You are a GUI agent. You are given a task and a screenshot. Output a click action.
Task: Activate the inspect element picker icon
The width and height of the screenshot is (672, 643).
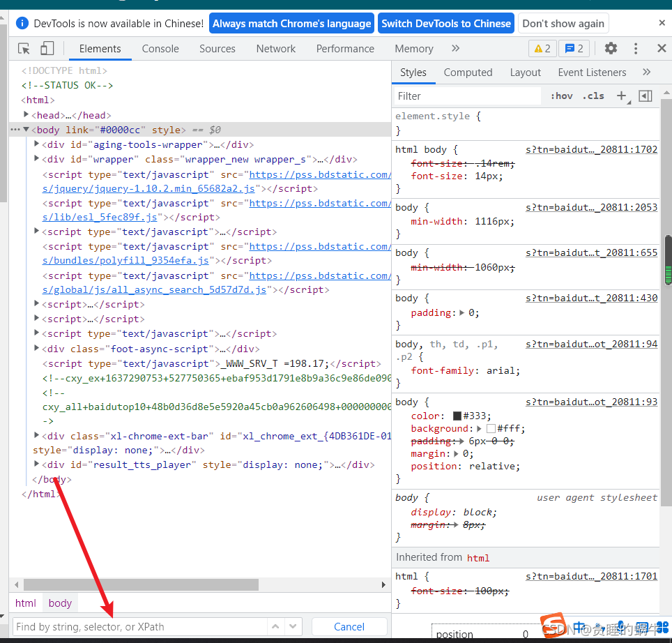24,48
